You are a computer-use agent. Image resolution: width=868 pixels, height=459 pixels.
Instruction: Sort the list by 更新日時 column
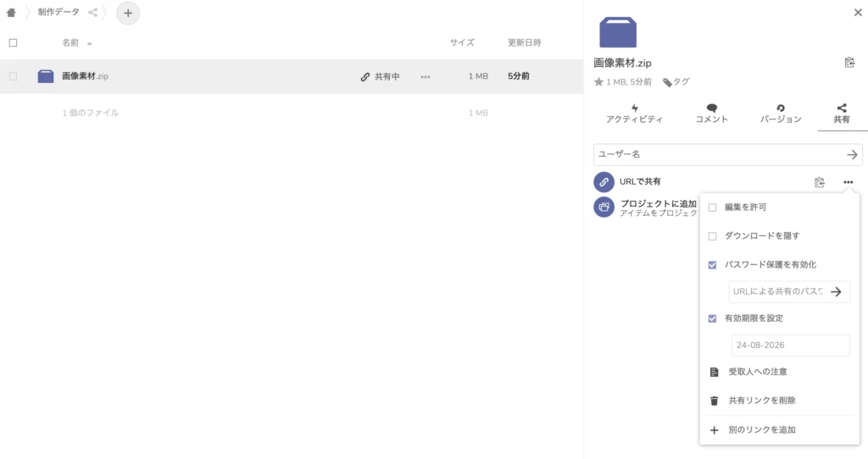524,42
